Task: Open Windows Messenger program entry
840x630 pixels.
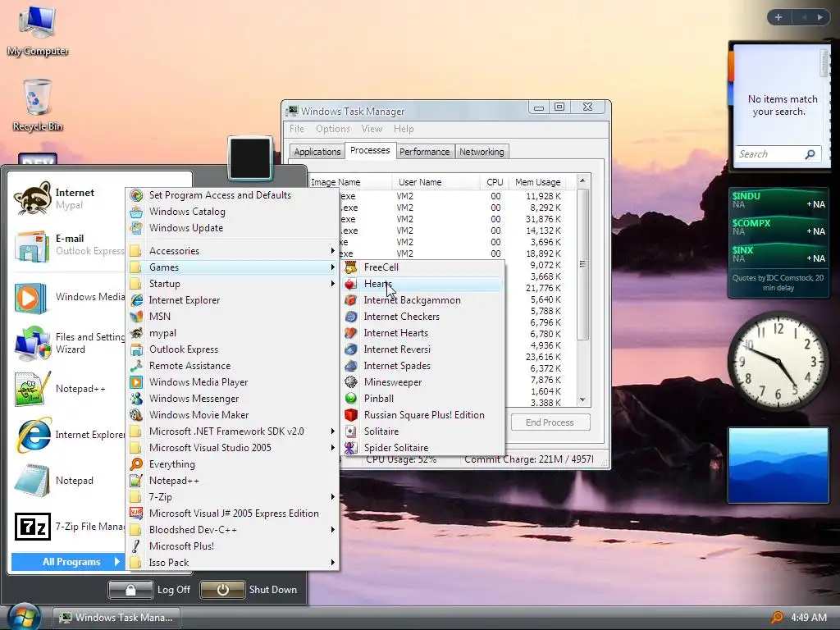Action: (232, 399)
